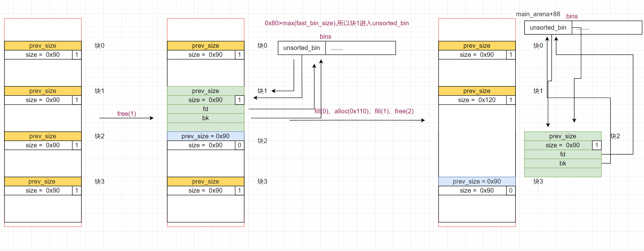Select the main_arena+88 text label
644x251 pixels.
tap(538, 14)
